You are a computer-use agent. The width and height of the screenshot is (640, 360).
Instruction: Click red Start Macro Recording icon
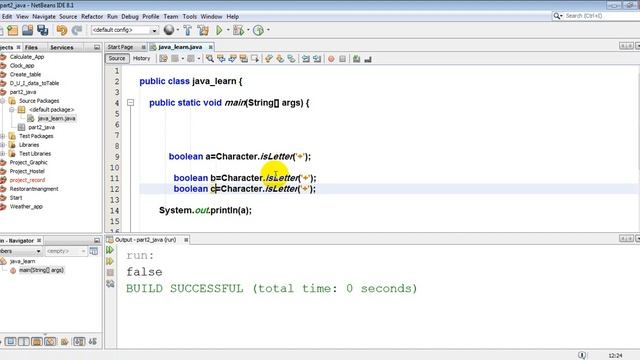331,59
